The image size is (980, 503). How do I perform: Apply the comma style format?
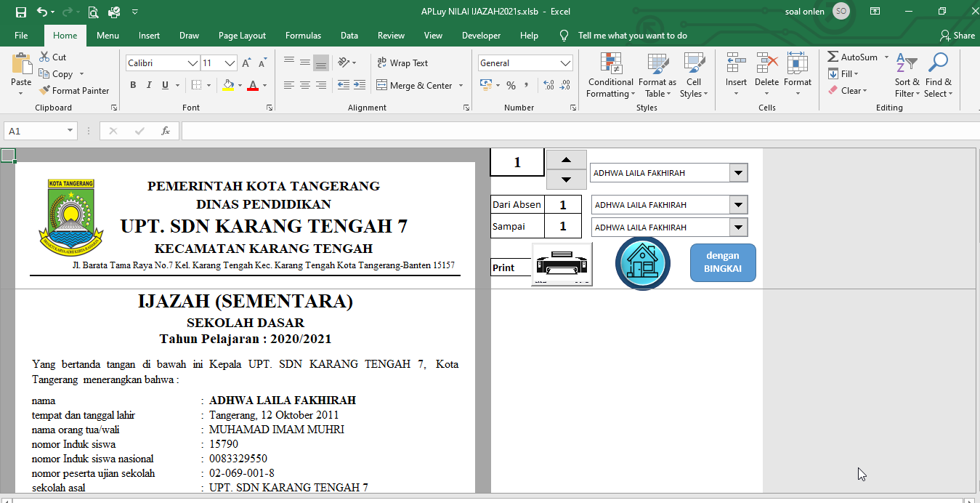pos(526,85)
